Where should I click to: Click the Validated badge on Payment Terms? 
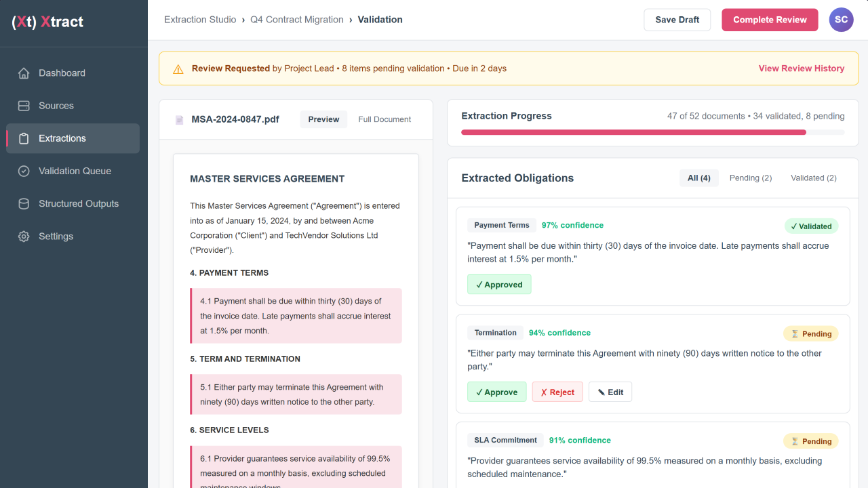click(811, 226)
